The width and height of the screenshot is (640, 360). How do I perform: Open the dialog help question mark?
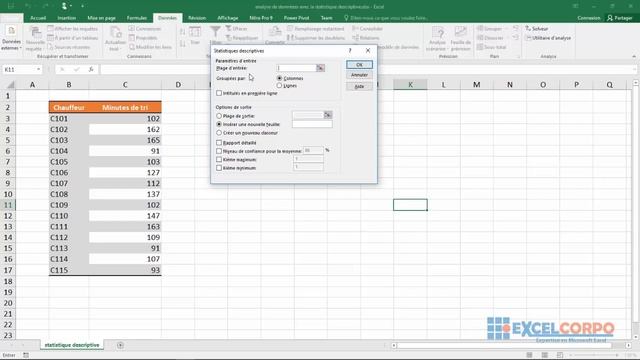[350, 51]
